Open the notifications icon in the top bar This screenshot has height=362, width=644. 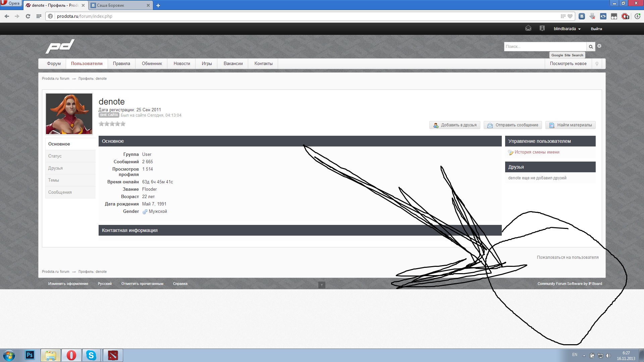[x=542, y=28]
